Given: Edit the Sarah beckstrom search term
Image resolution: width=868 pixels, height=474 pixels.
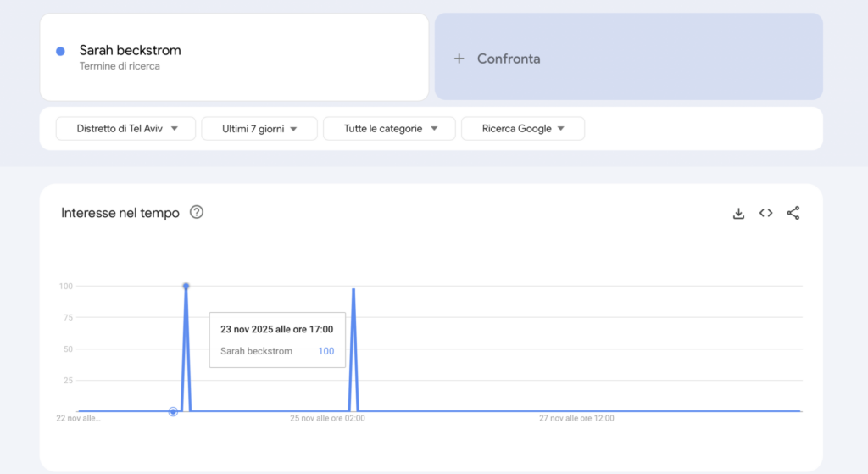Looking at the screenshot, I should [130, 50].
